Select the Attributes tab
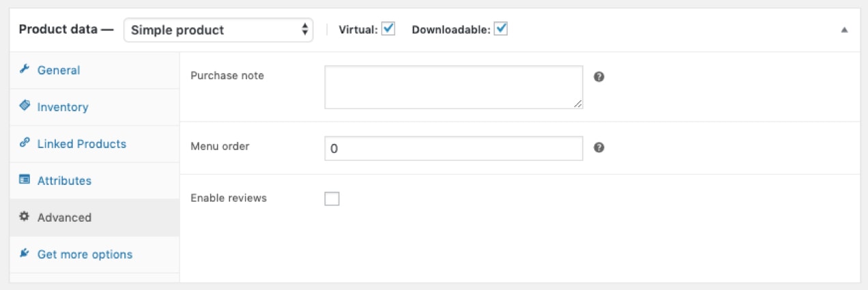The image size is (868, 290). (x=64, y=181)
